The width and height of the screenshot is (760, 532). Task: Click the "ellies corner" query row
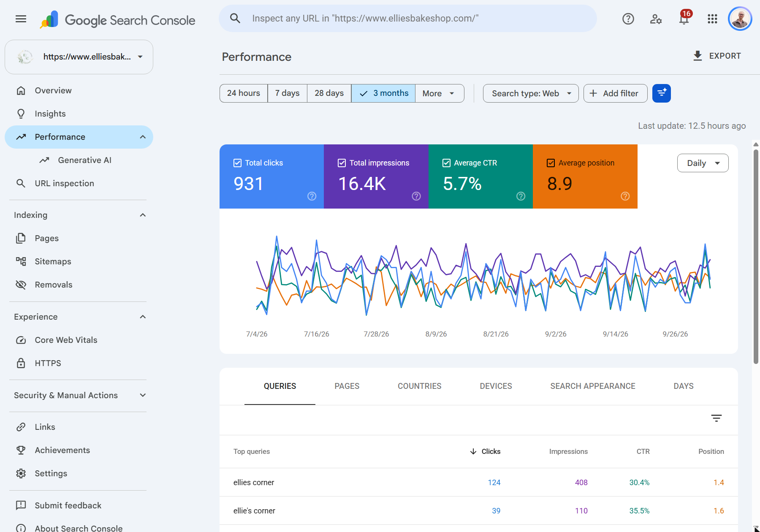point(479,483)
